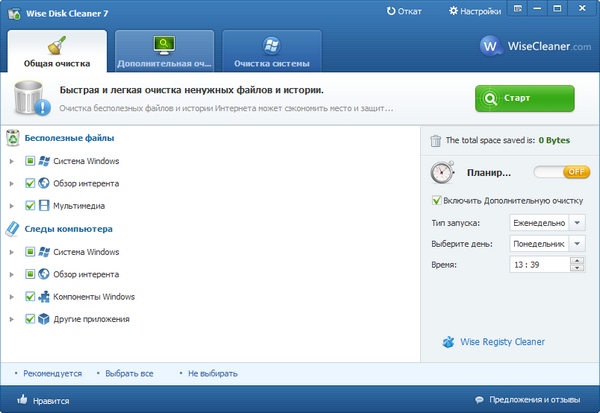Click the globe icon under Бесполезные файлы

click(x=44, y=183)
